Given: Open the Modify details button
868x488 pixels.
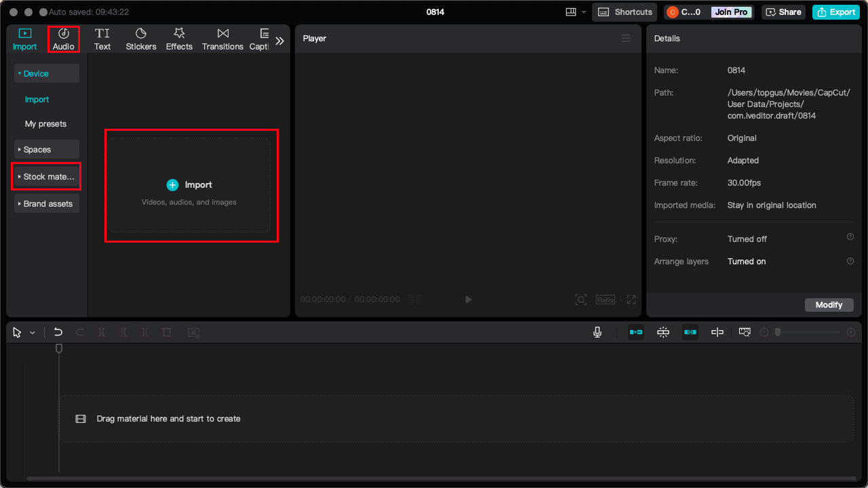Looking at the screenshot, I should 829,304.
